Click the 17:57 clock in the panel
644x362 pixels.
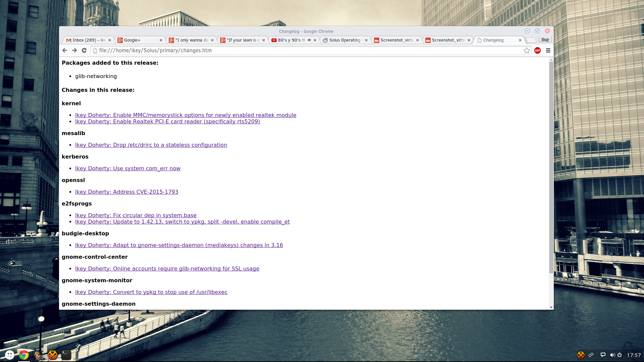pyautogui.click(x=634, y=355)
